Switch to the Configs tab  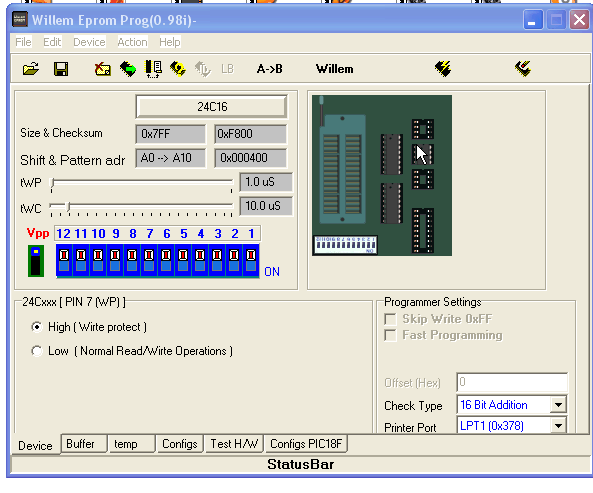click(x=180, y=443)
